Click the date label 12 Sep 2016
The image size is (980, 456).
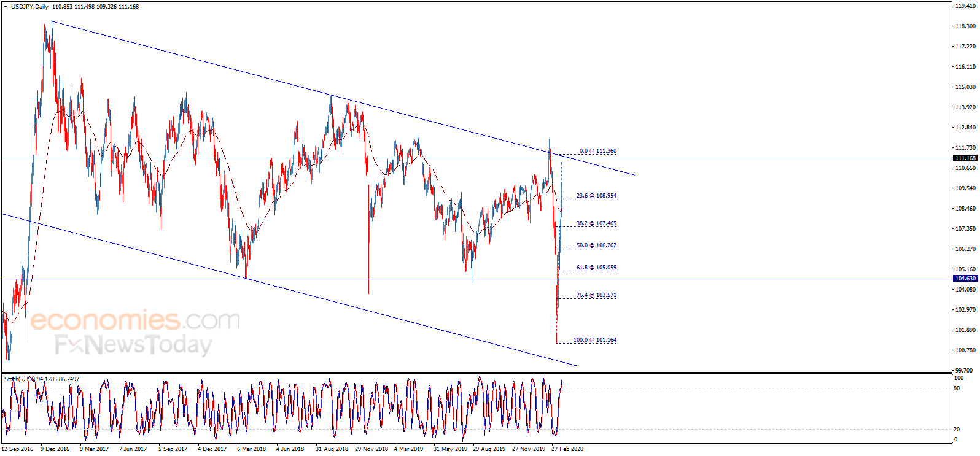pyautogui.click(x=17, y=449)
